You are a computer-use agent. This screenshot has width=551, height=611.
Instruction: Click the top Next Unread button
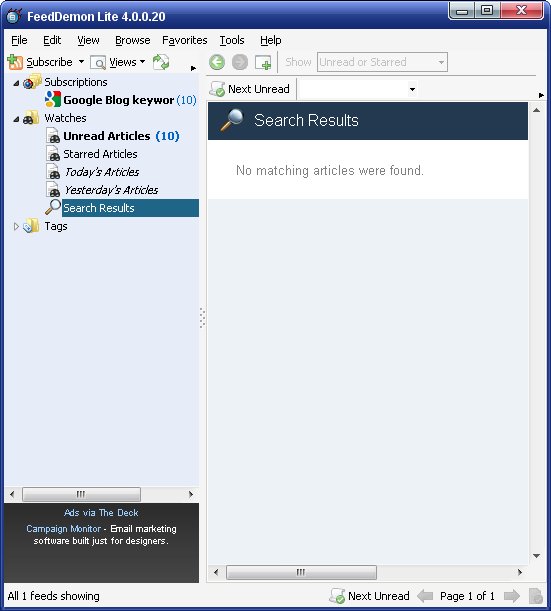[250, 89]
